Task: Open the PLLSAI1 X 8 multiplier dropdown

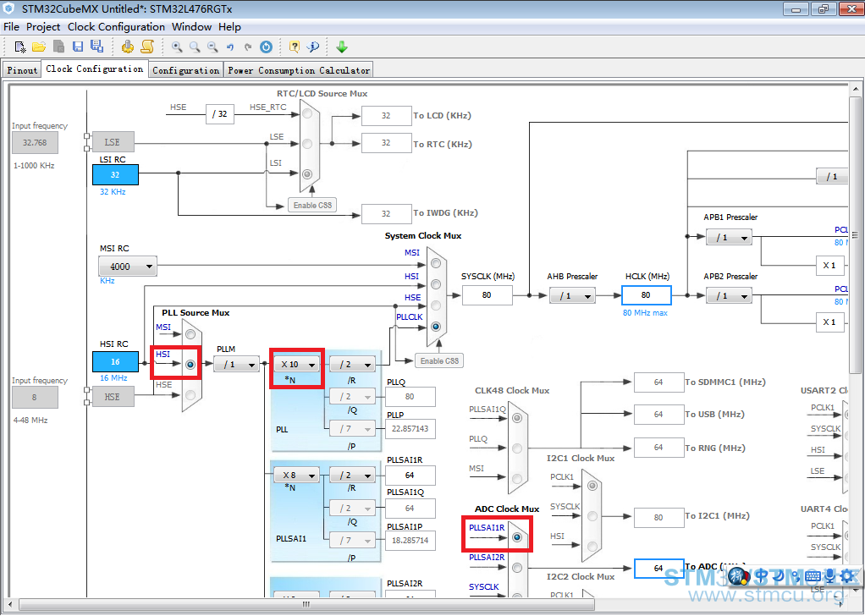Action: tap(297, 475)
